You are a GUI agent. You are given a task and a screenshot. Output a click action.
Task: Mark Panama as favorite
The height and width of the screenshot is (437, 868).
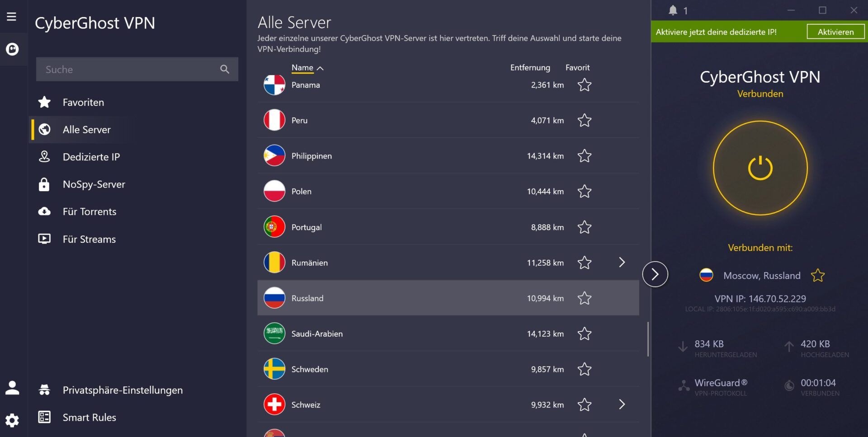[585, 85]
